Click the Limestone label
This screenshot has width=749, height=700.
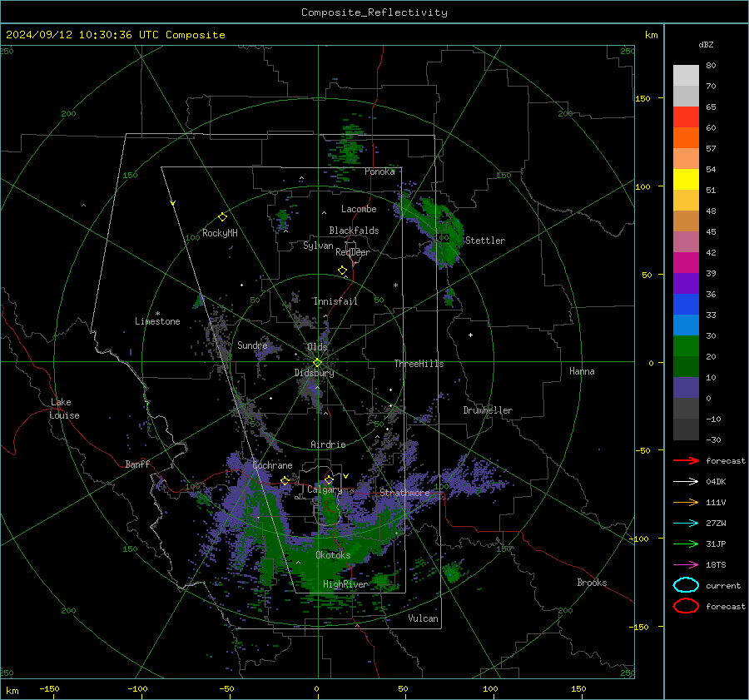click(x=157, y=321)
